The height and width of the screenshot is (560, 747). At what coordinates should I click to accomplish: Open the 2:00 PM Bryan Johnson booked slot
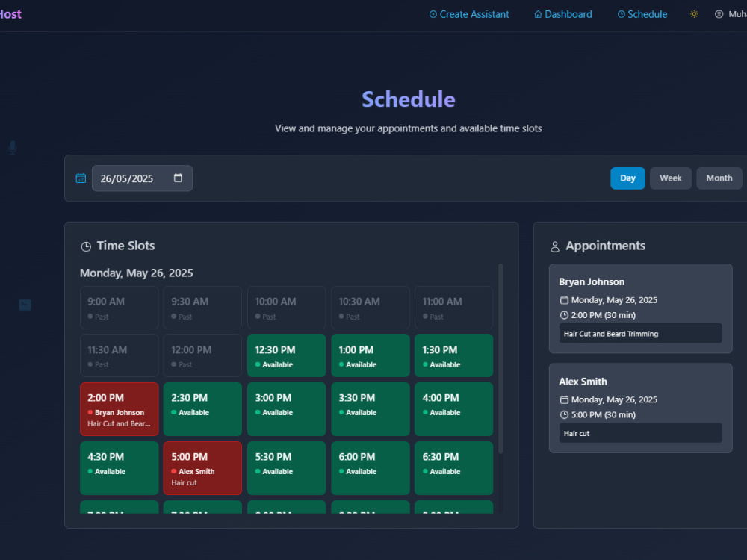coord(119,409)
